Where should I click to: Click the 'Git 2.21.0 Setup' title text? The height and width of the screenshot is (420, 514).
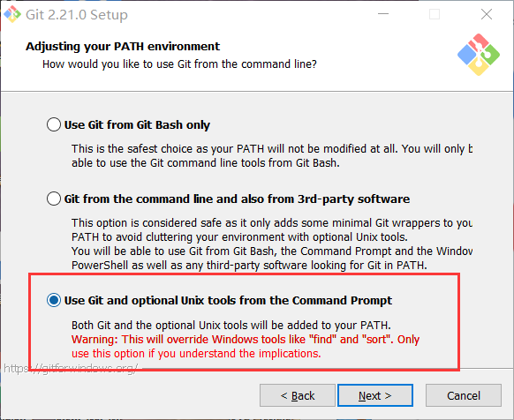coord(77,15)
